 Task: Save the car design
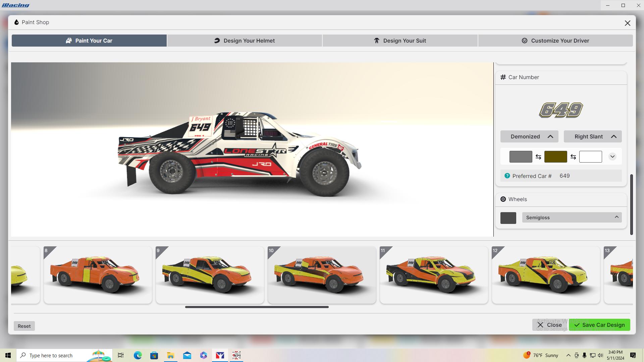click(599, 325)
